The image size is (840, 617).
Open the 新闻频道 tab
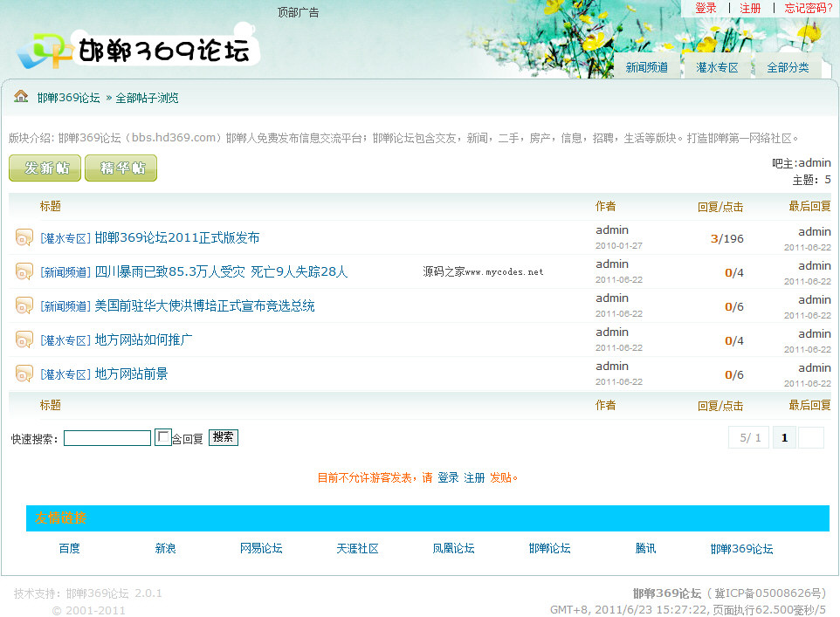pos(647,67)
